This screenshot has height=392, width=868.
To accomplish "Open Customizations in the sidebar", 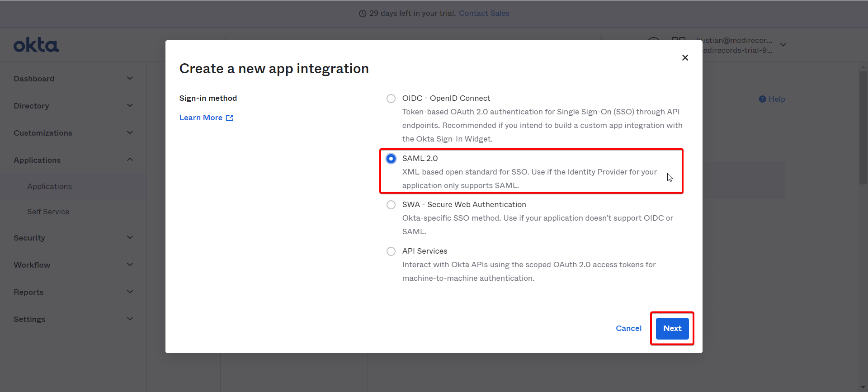I will point(43,133).
